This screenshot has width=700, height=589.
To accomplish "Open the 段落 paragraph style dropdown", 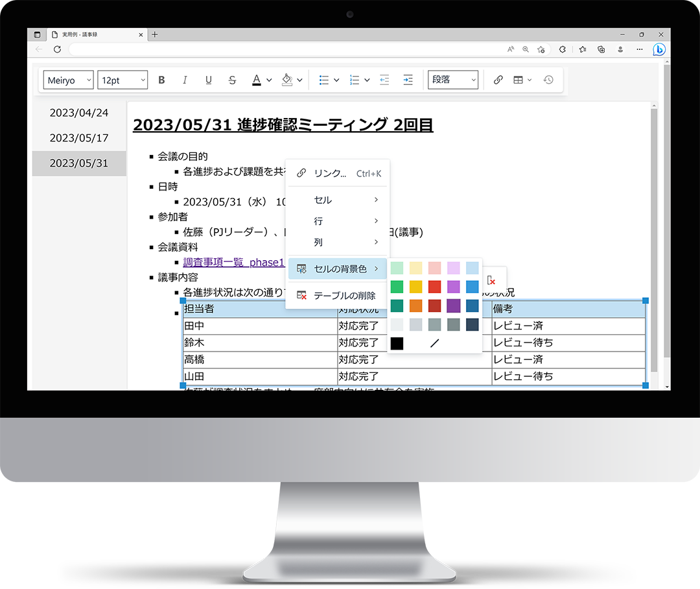I will click(453, 80).
